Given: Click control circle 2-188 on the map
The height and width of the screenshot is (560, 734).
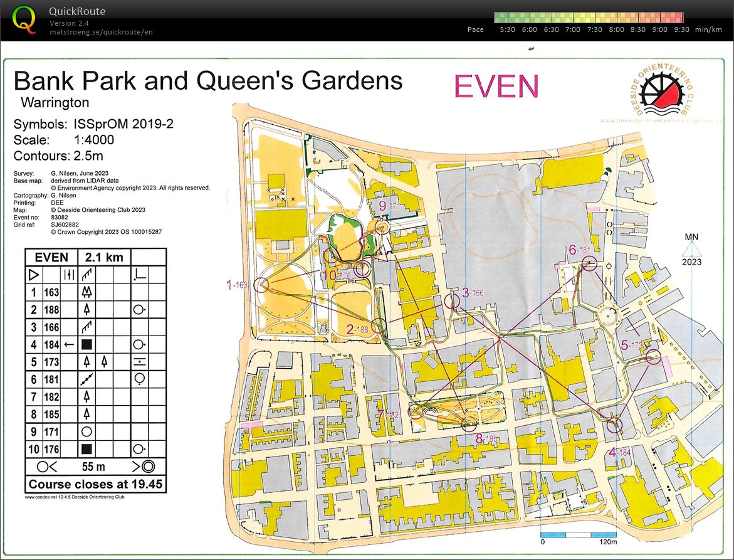Looking at the screenshot, I should tap(379, 325).
